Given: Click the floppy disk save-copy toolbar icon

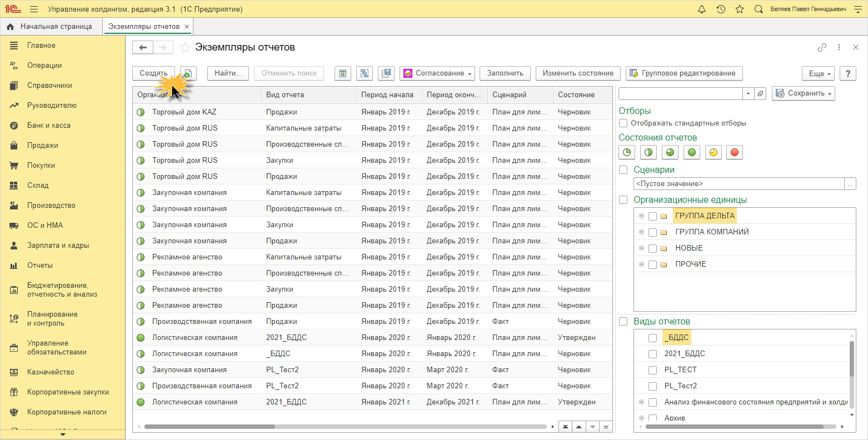Looking at the screenshot, I should (386, 73).
